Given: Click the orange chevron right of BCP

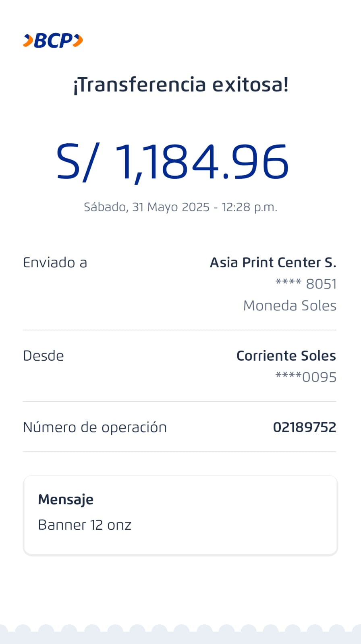Looking at the screenshot, I should (79, 41).
